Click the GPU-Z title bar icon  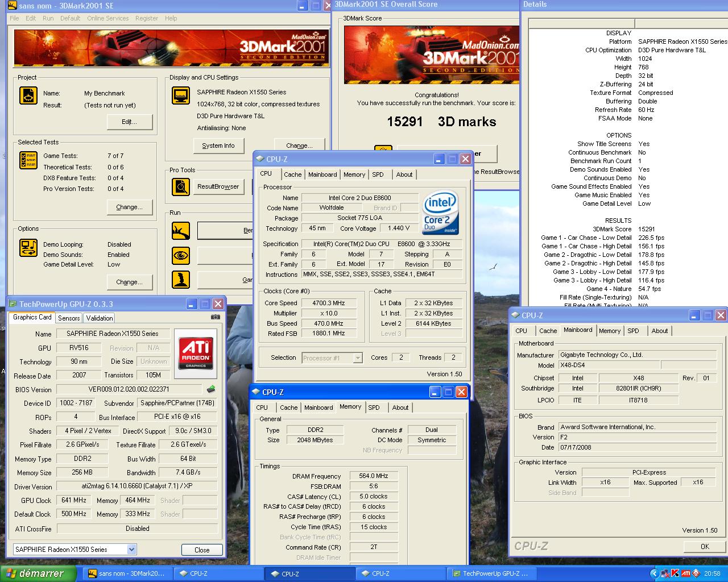[x=12, y=304]
